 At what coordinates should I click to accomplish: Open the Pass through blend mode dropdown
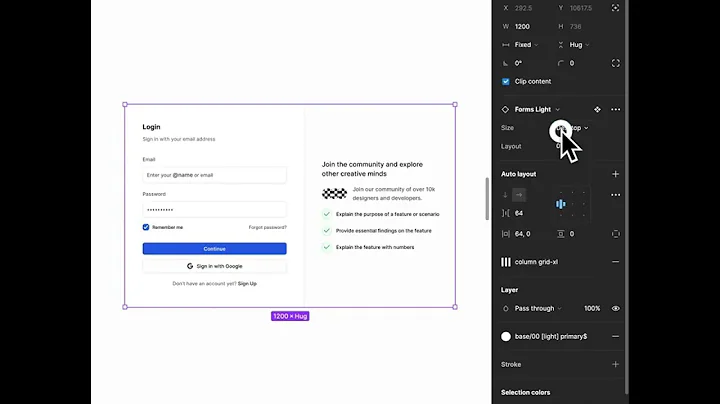(538, 309)
